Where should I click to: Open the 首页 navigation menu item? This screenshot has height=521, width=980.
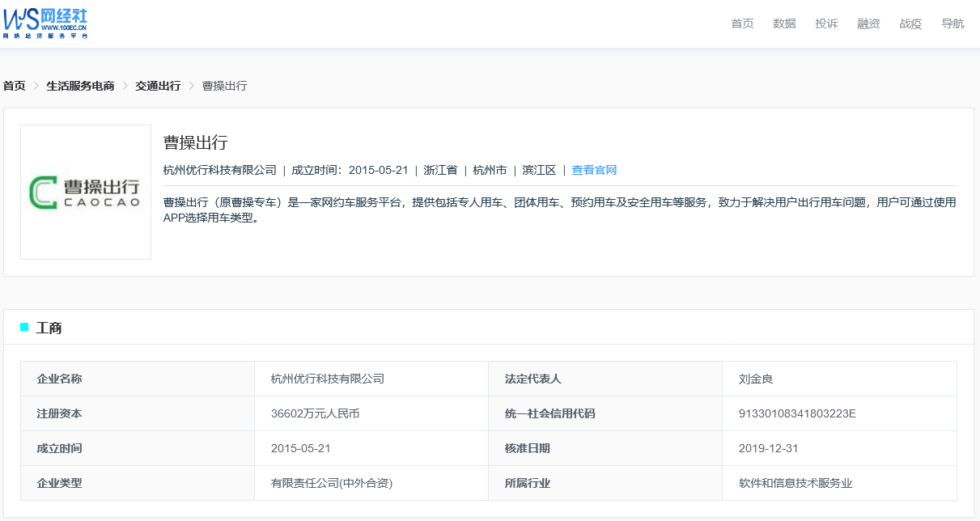pos(742,23)
